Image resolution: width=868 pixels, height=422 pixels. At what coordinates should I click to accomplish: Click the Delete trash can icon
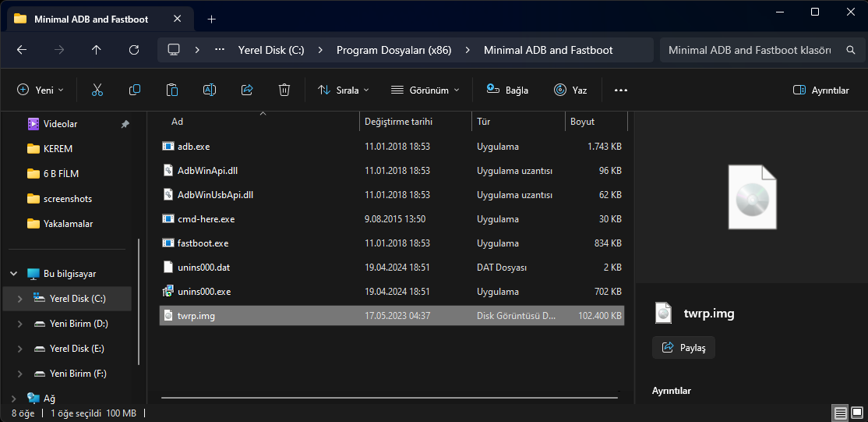pyautogui.click(x=284, y=90)
